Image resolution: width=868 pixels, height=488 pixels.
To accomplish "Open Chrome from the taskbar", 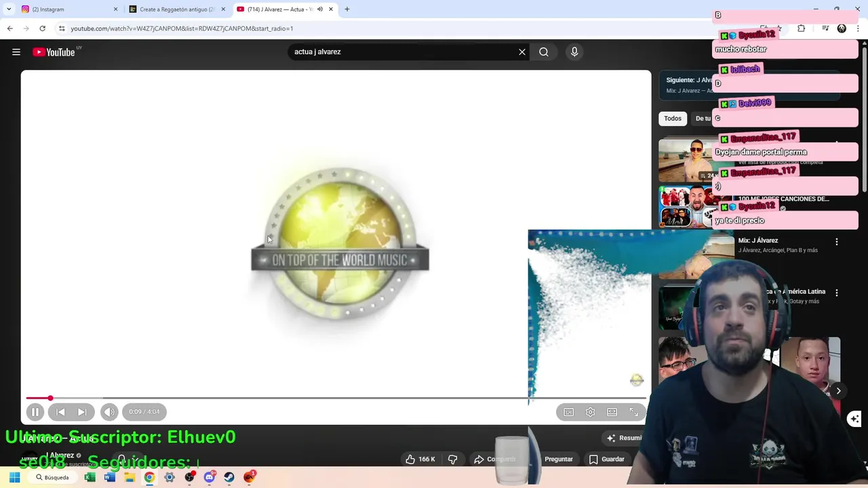I will [149, 477].
